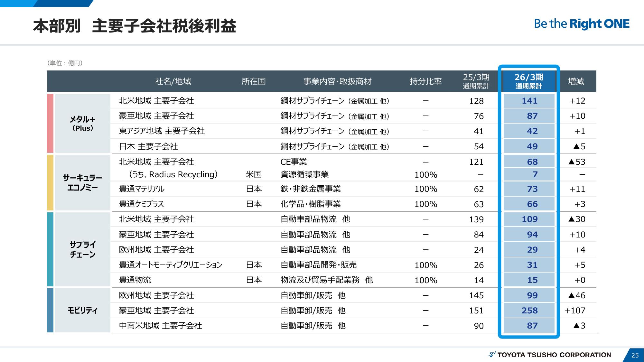Click the 社名/地域 column header

pos(173,81)
